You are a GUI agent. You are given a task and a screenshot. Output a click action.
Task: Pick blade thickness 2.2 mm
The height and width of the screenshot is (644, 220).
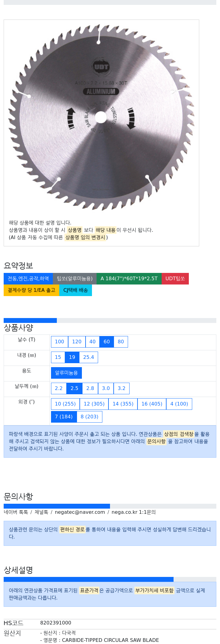click(59, 388)
